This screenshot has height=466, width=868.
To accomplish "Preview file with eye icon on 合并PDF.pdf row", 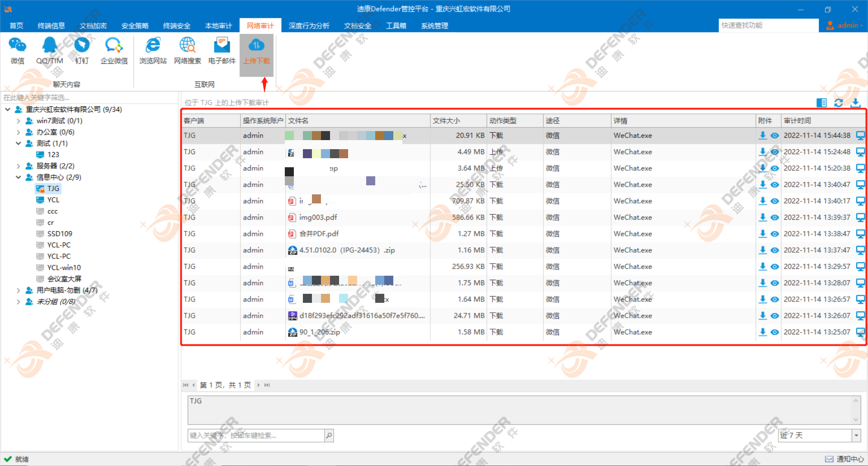I will [x=774, y=234].
